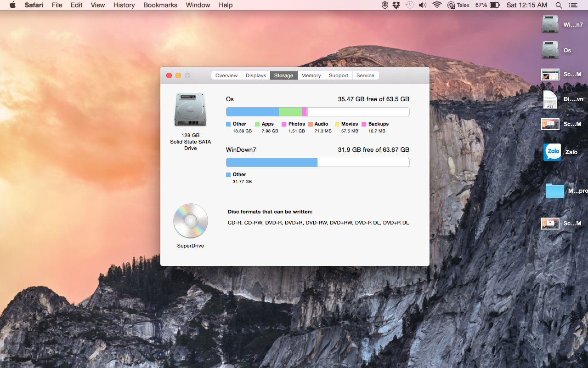Open the Apple menu
This screenshot has width=588, height=368.
[12, 5]
